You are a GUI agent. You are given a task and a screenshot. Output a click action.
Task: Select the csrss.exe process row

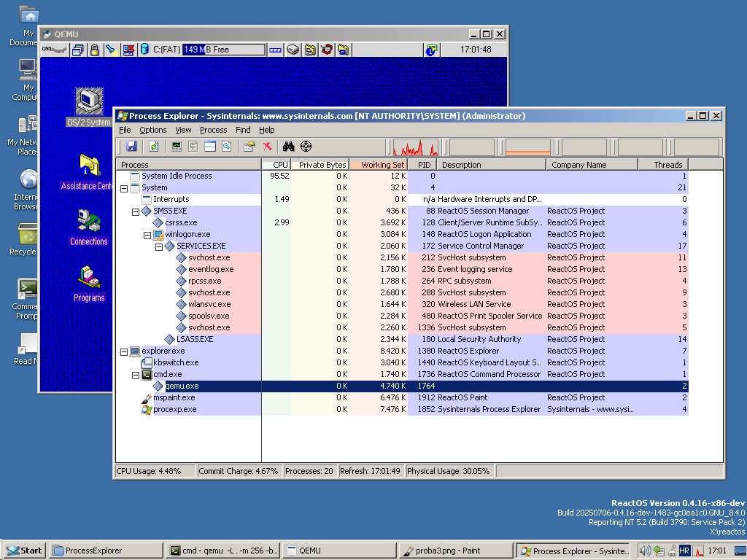(402, 223)
